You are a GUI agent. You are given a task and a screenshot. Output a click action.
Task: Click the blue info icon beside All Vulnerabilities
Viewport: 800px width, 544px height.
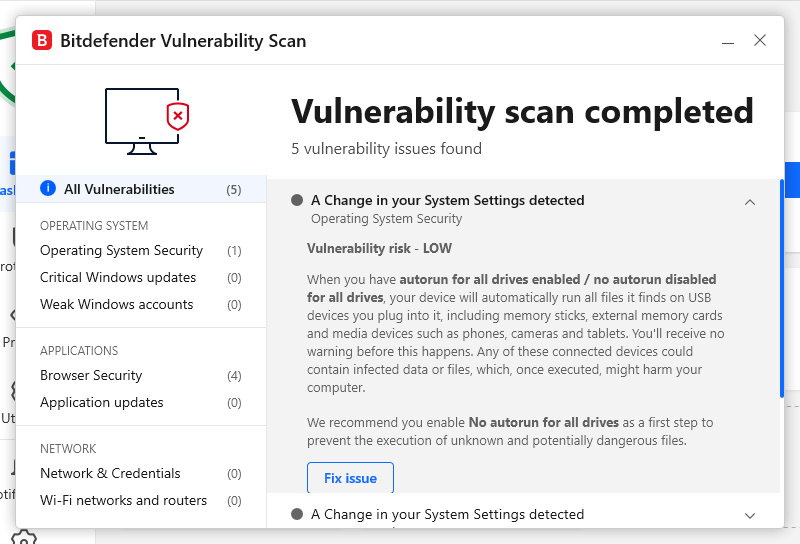click(47, 188)
